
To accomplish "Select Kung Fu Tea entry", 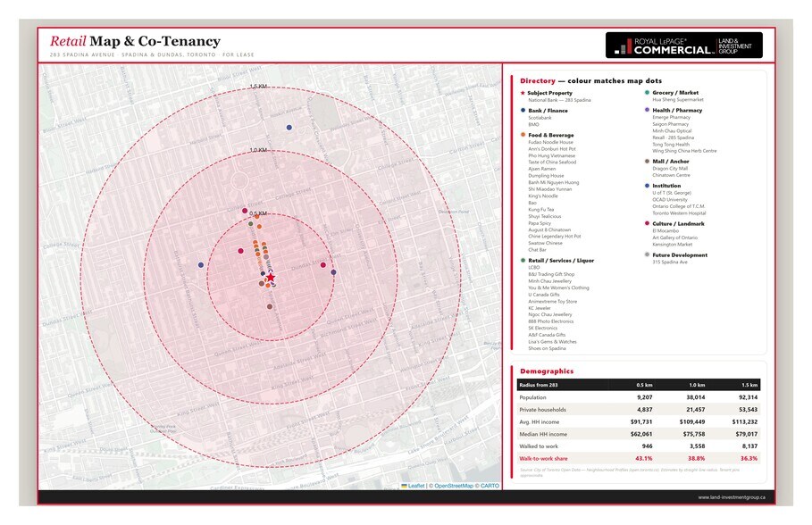I will (540, 210).
